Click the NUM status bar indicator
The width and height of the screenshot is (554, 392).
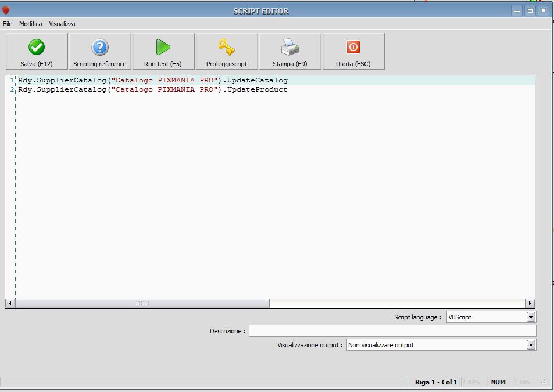pos(498,382)
